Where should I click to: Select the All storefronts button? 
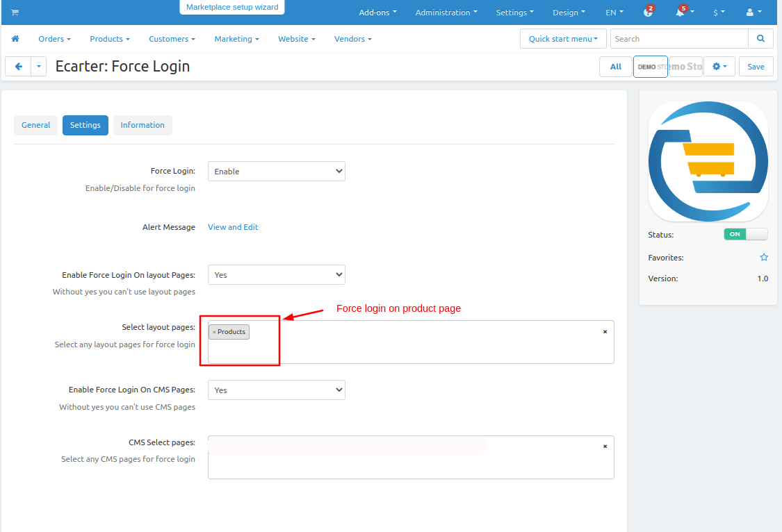(615, 66)
